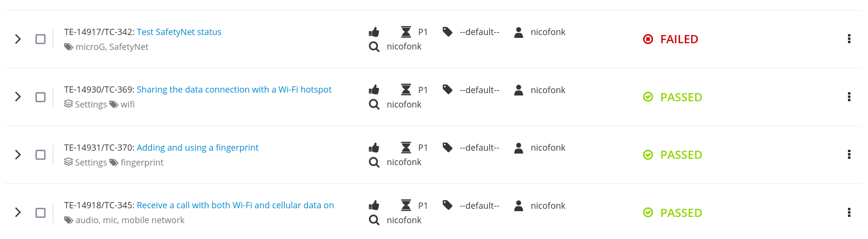Screen dimensions: 868x239
Task: Click tag icon next to microG, SafetyNet
Action: click(x=69, y=47)
